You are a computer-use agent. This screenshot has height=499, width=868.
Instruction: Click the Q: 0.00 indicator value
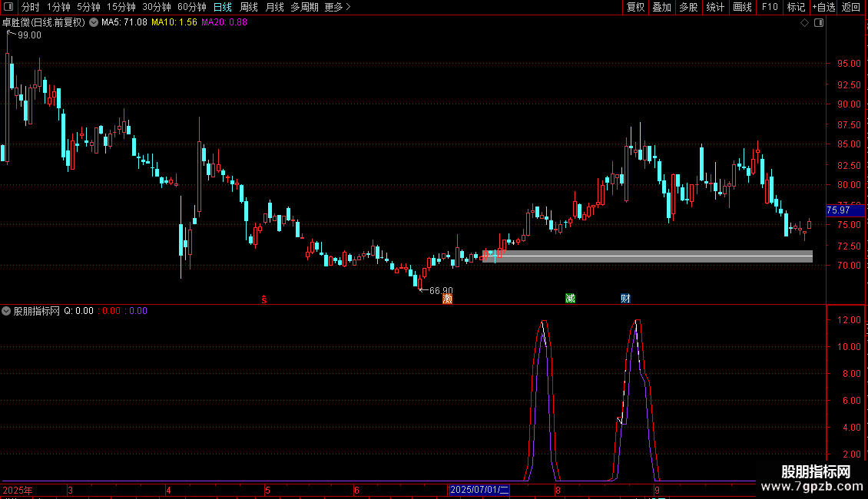78,311
